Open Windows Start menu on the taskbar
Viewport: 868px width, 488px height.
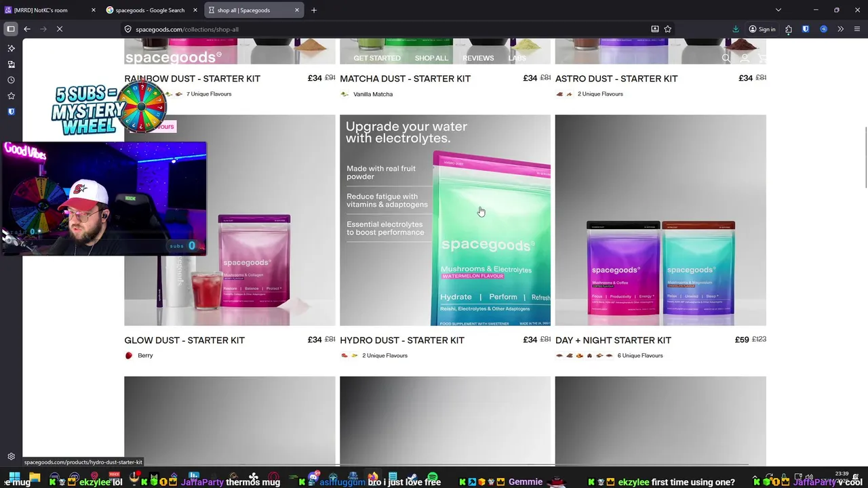[x=14, y=478]
